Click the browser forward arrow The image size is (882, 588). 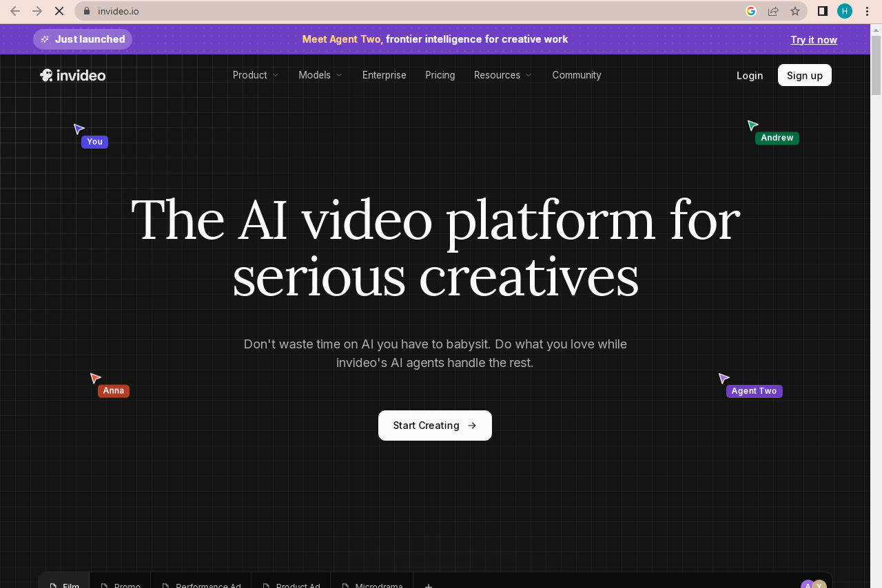coord(37,11)
